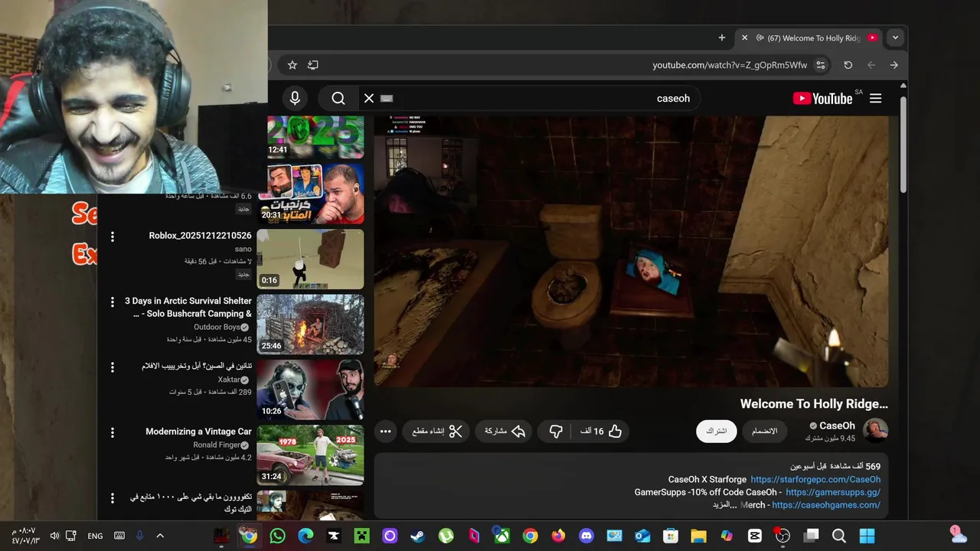Click the subscribe (اشتراك) button
This screenshot has height=551, width=980.
click(716, 431)
